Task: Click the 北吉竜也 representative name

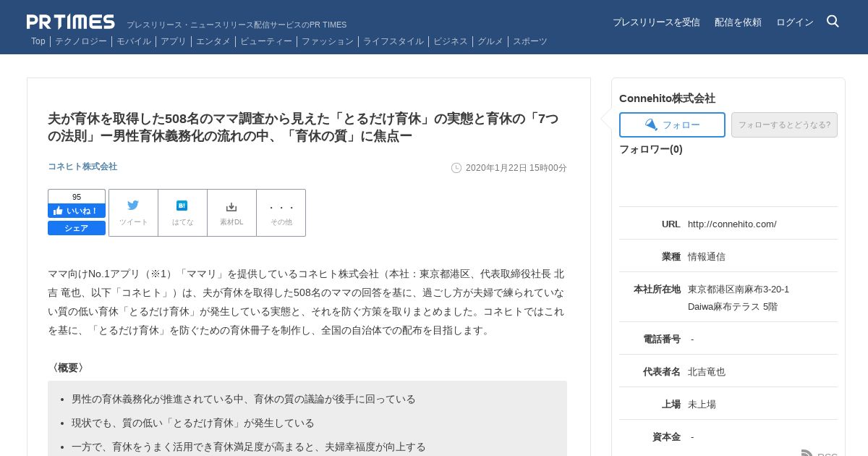Action: [x=707, y=371]
